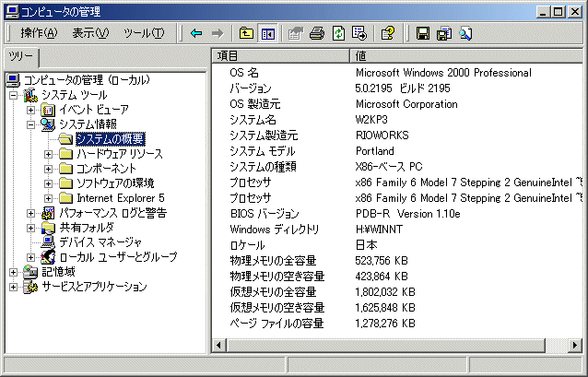Collapse the システム情報 node
The image size is (588, 377).
pyautogui.click(x=30, y=125)
